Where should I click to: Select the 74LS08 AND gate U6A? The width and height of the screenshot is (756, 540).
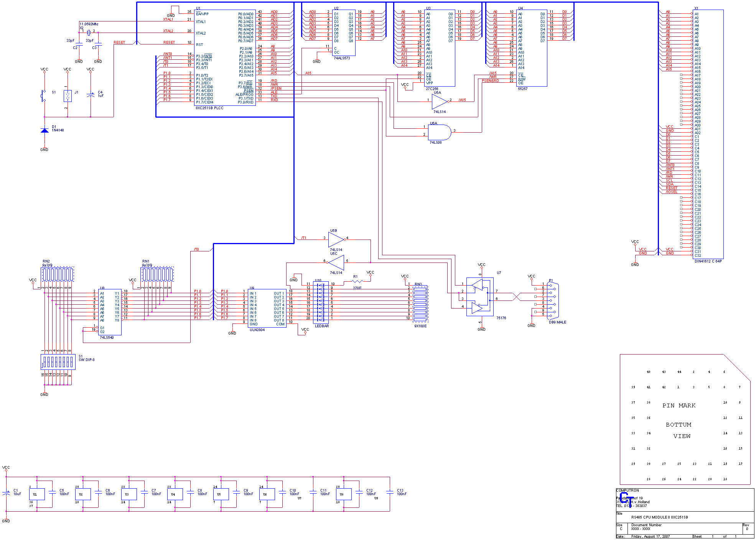(440, 132)
